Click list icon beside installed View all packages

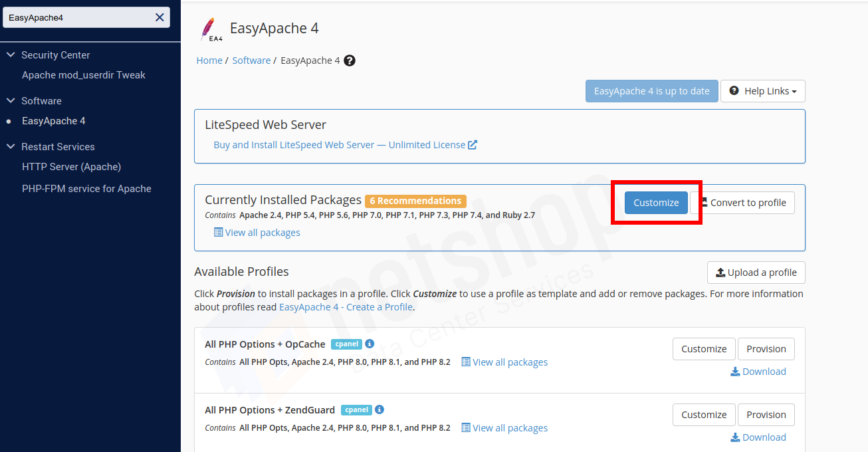218,232
